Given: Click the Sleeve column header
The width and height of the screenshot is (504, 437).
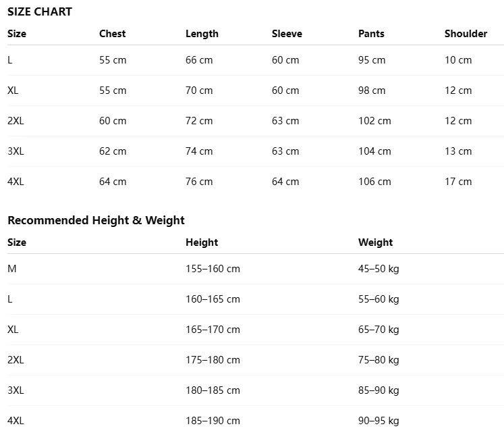Looking at the screenshot, I should click(x=287, y=34).
